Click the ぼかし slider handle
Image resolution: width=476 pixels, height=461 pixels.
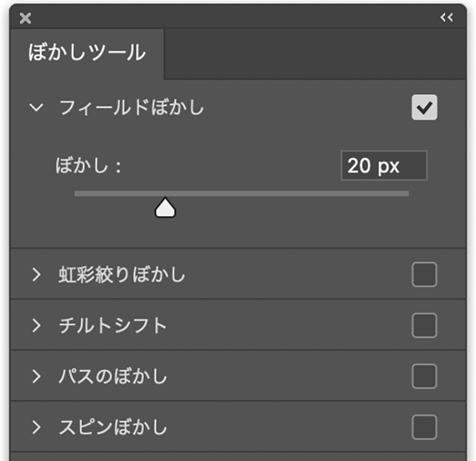click(x=165, y=208)
